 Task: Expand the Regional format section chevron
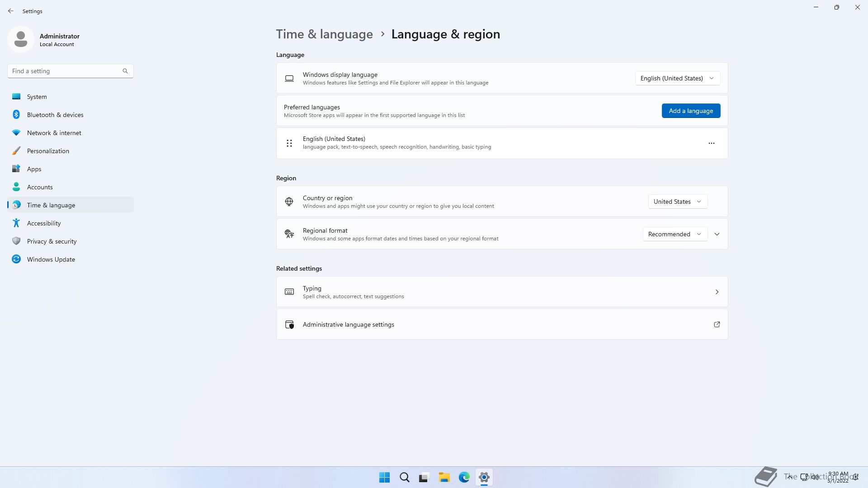click(x=717, y=234)
